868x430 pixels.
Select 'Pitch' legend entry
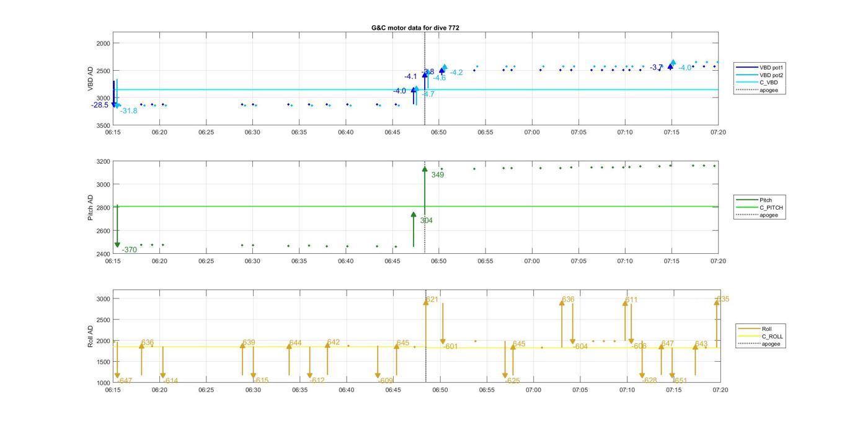tap(766, 200)
